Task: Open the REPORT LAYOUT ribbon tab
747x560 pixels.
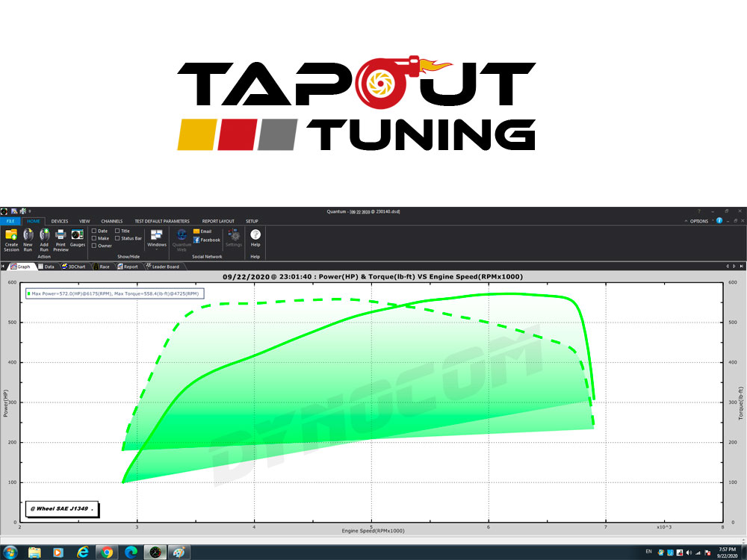Action: tap(218, 221)
